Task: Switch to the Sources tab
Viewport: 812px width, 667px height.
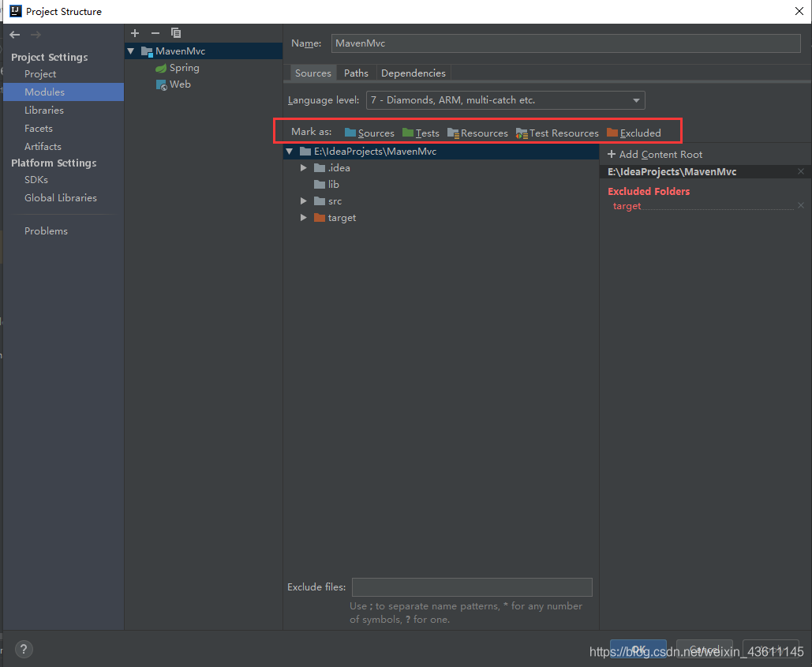Action: tap(312, 73)
